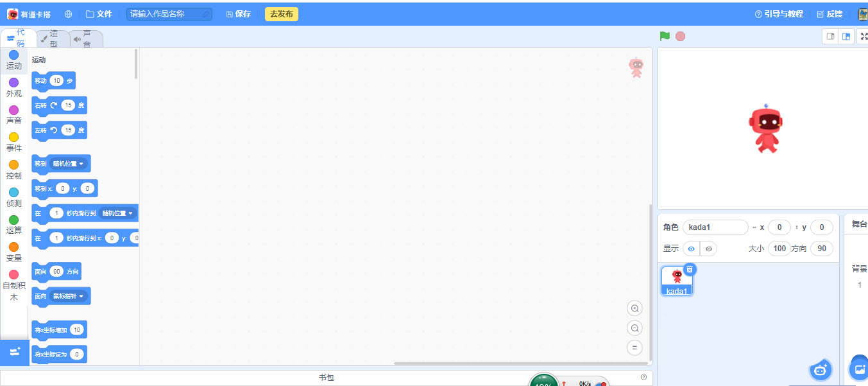Screen dimensions: 868x386
Task: Select the 事件 events category
Action: coord(14,143)
